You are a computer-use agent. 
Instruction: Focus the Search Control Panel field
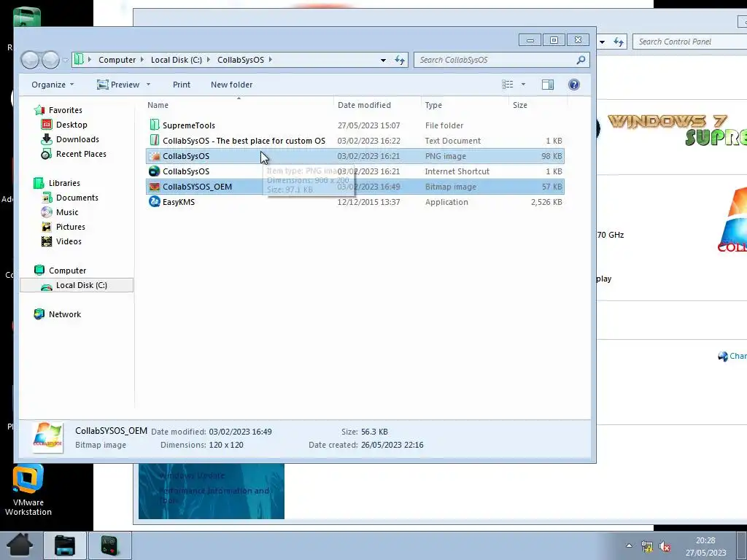690,42
